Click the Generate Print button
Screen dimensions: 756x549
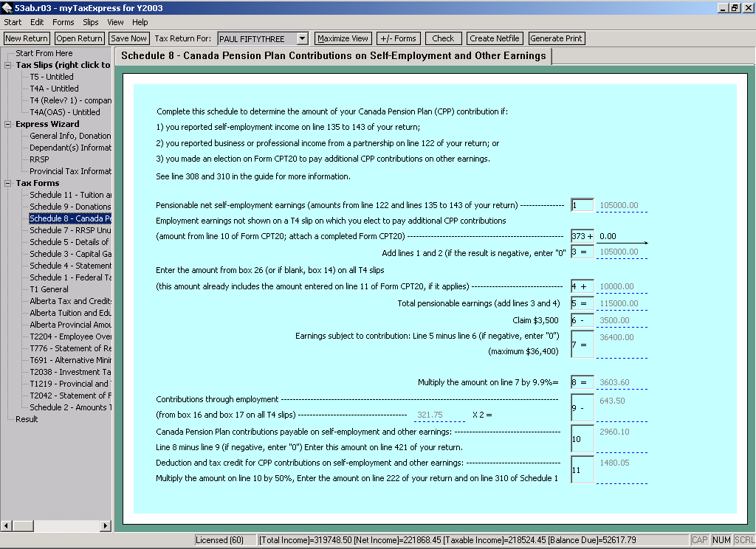pos(557,38)
